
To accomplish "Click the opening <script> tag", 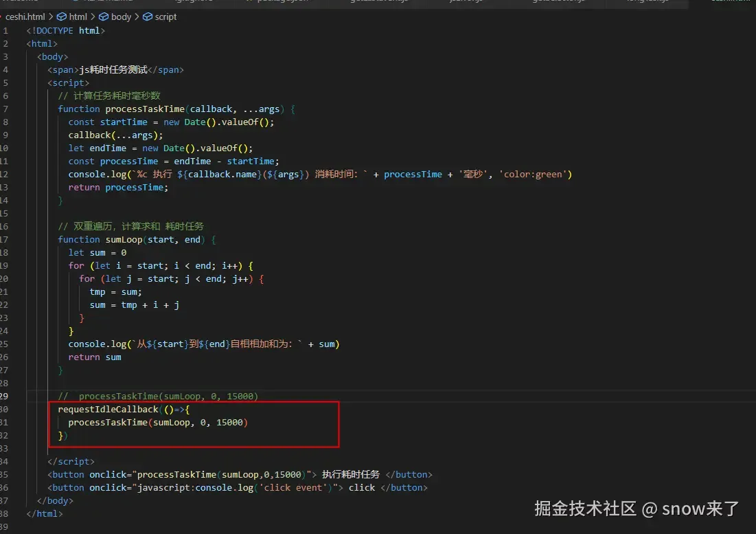I will coord(69,83).
